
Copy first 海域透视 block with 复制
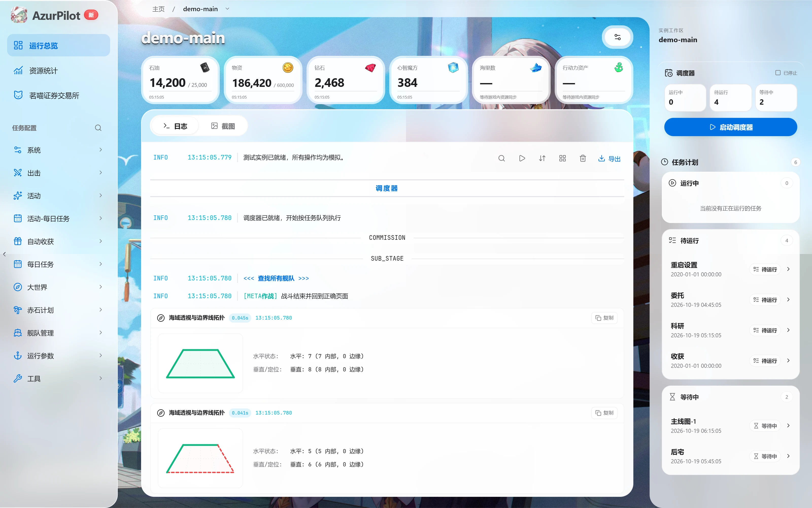coord(604,318)
